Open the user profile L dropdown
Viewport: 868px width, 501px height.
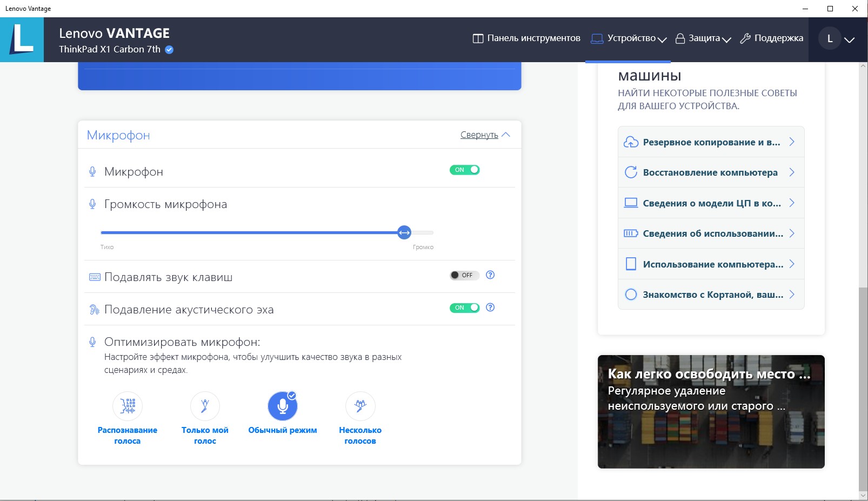click(x=837, y=39)
